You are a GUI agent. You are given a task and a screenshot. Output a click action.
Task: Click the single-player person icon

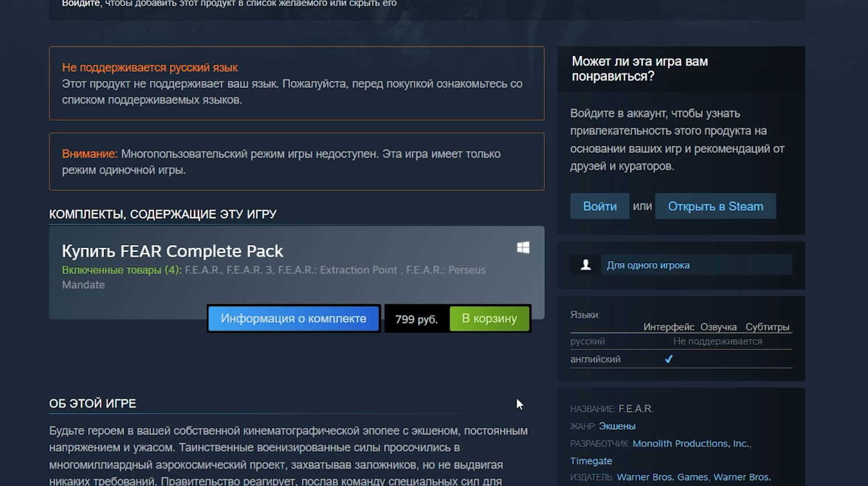(x=586, y=265)
